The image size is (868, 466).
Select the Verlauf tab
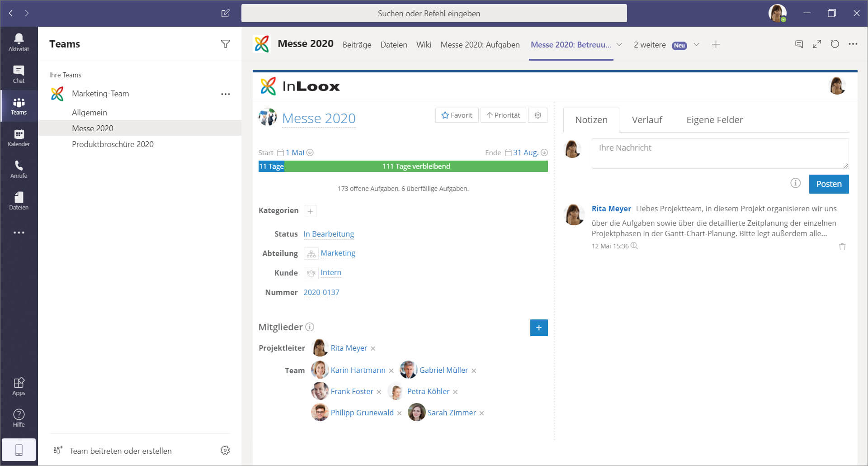[x=647, y=120]
